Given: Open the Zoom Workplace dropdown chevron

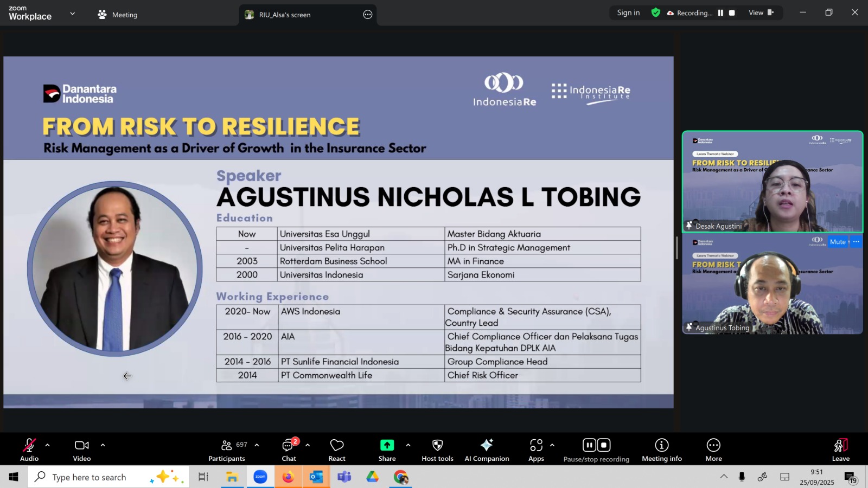Looking at the screenshot, I should pyautogui.click(x=72, y=14).
